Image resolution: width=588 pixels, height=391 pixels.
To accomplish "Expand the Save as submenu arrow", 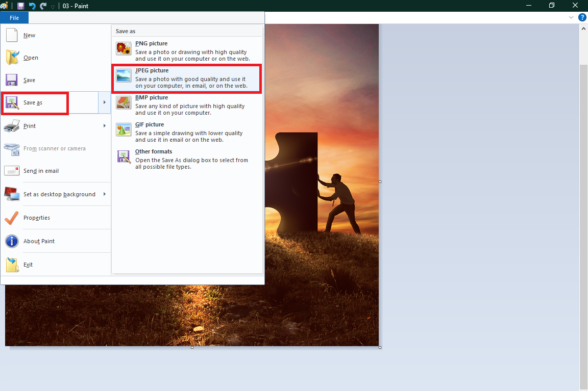I will pos(105,102).
